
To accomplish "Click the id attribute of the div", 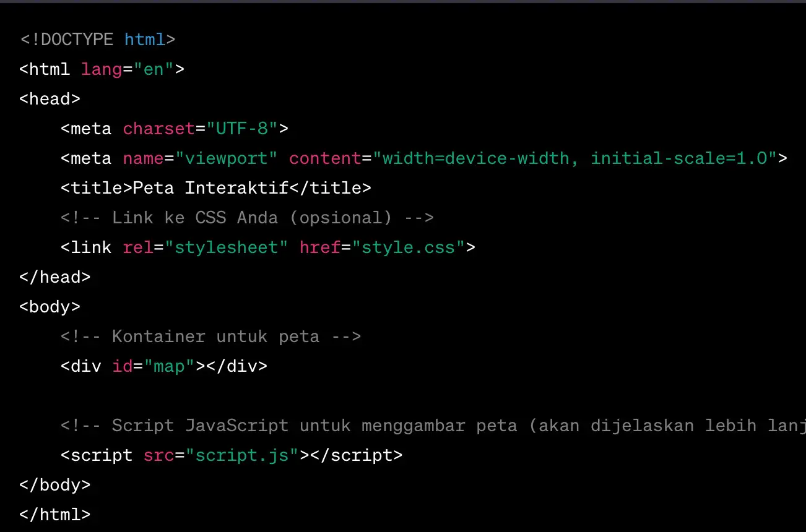I will [x=123, y=366].
